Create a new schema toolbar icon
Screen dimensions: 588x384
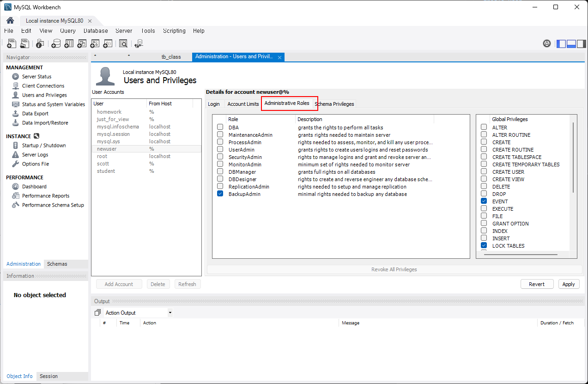tap(56, 43)
